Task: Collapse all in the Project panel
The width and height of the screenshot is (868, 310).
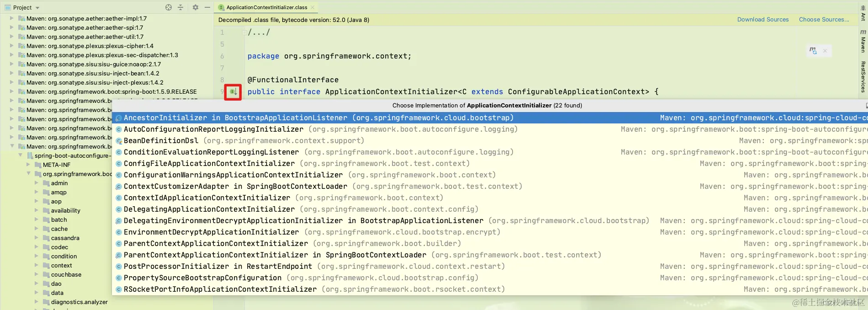Action: tap(180, 7)
